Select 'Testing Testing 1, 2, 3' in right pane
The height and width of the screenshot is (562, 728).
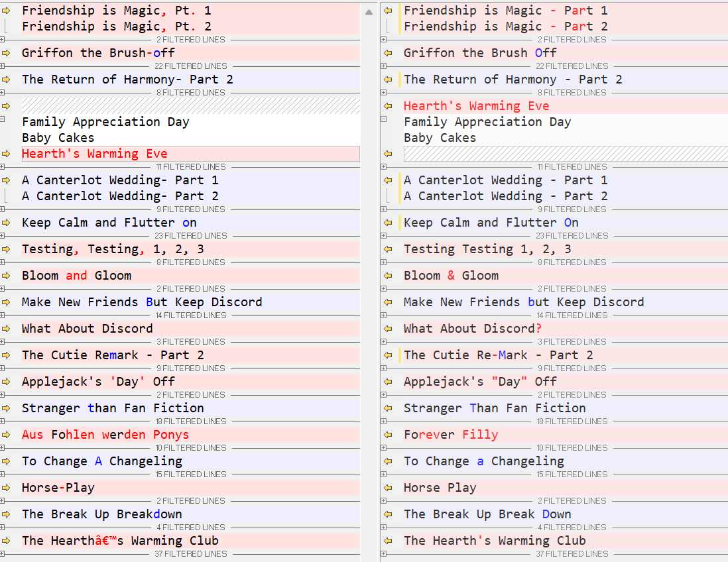(487, 249)
